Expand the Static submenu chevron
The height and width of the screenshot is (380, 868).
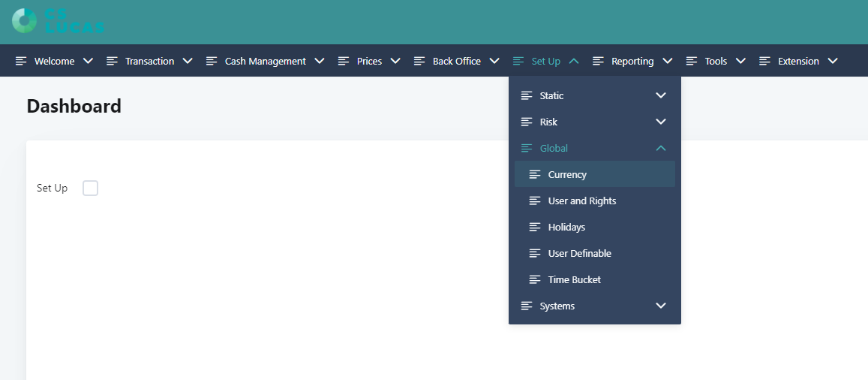click(660, 95)
